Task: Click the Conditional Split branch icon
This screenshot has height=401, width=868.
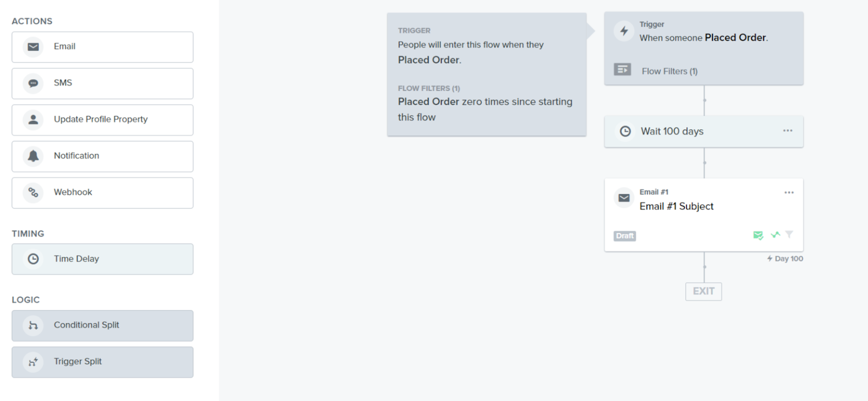Action: click(33, 325)
